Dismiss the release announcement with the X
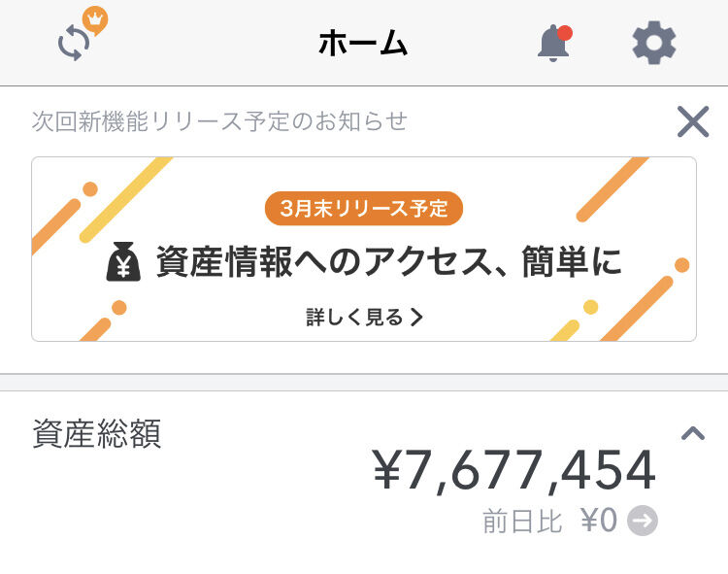 [x=693, y=121]
